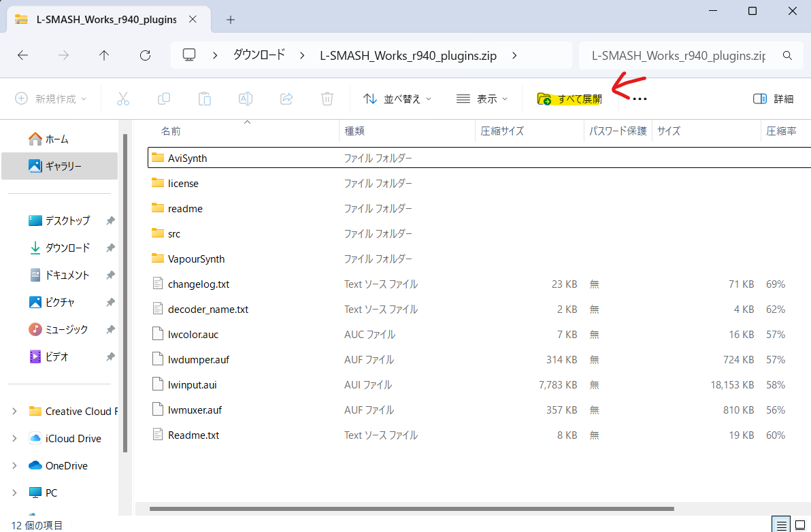Click the Paste clipboard icon
The image size is (811, 532).
[x=205, y=98]
